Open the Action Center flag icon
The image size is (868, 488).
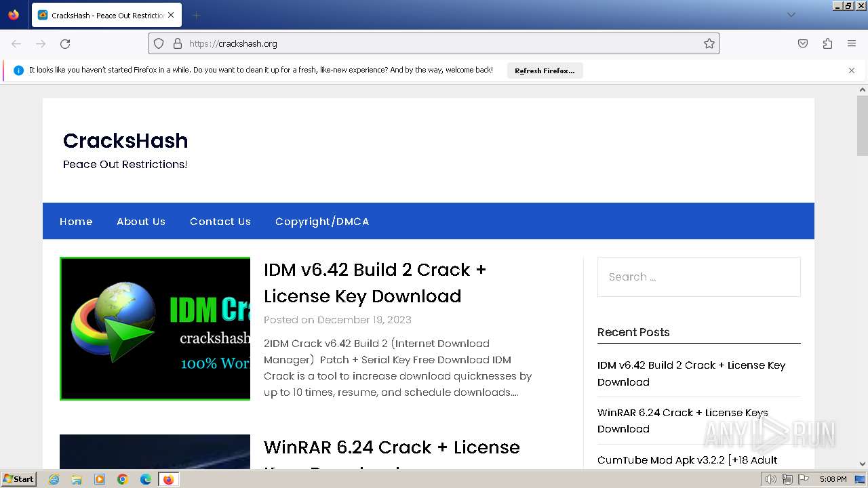click(804, 479)
